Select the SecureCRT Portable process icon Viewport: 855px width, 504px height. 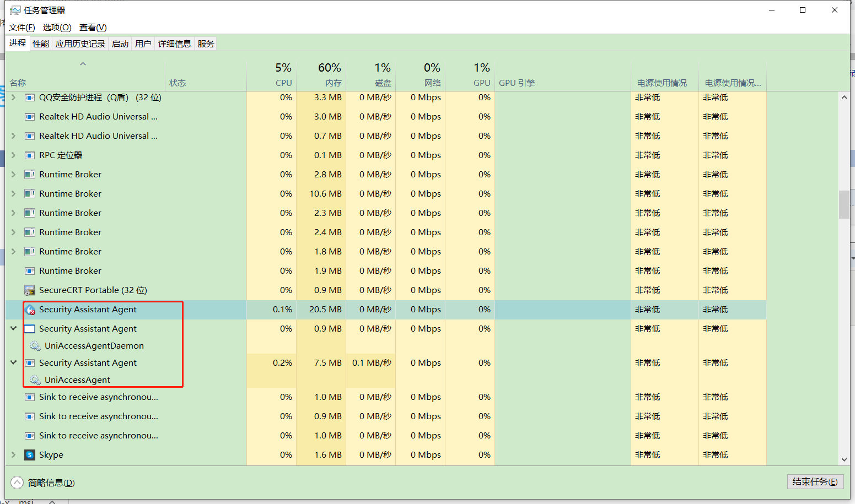[30, 290]
